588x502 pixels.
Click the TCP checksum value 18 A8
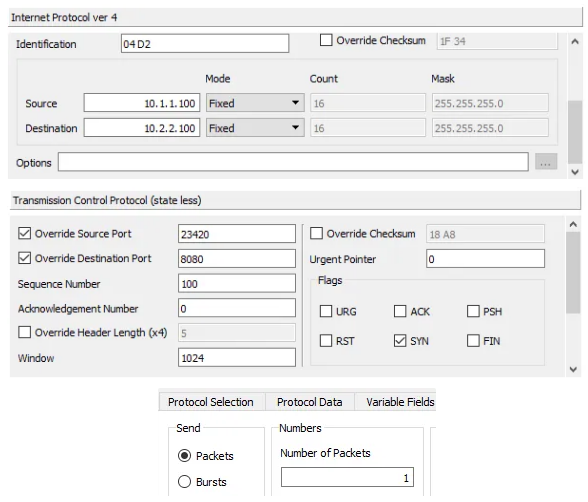pyautogui.click(x=485, y=234)
